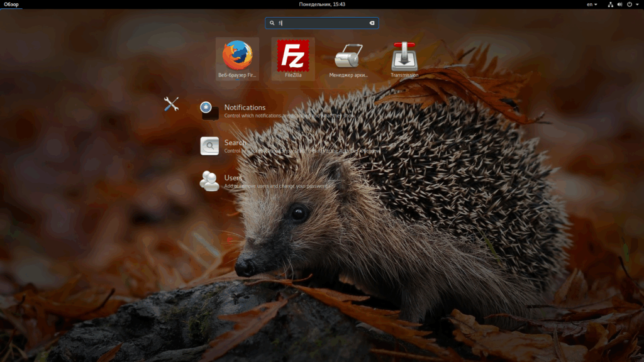The image size is (644, 362).
Task: Click the volume speaker icon
Action: (x=619, y=4)
